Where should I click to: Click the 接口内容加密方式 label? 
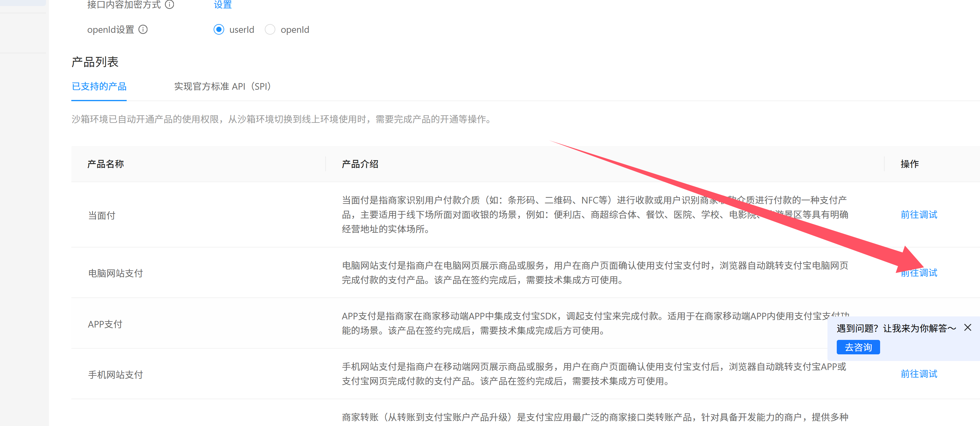pyautogui.click(x=124, y=5)
